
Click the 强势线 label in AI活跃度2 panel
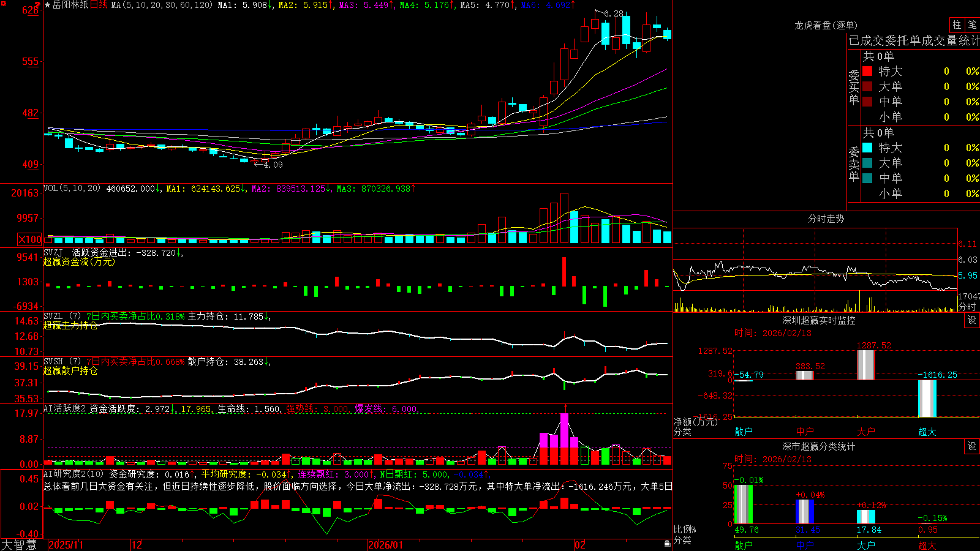tap(300, 408)
